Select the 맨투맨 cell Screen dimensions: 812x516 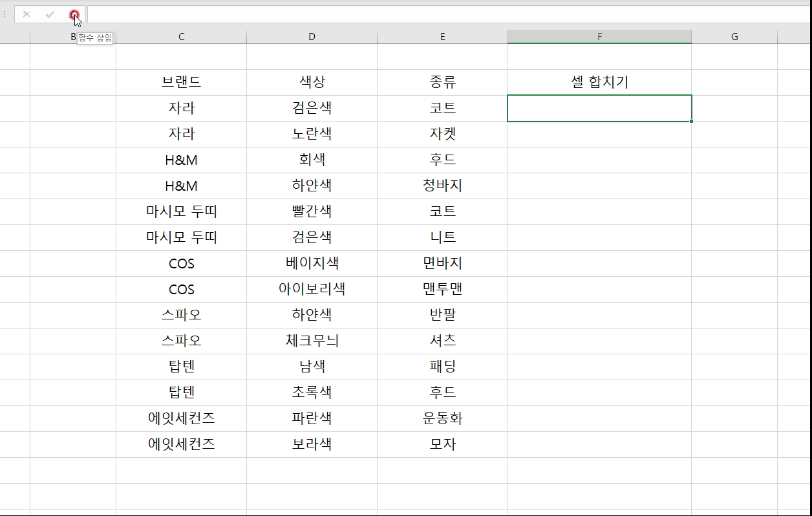click(x=443, y=289)
